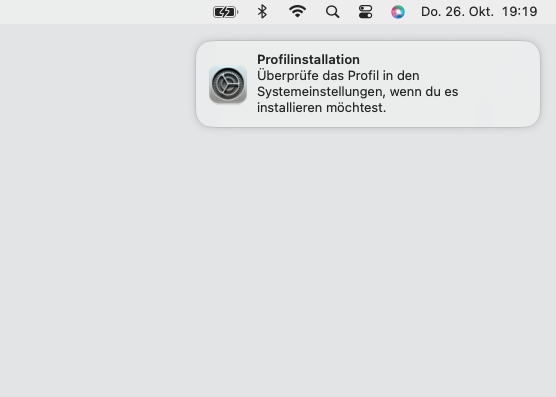Screen dimensions: 556x397
Task: Click the charging bolt inside battery icon
Action: click(224, 12)
